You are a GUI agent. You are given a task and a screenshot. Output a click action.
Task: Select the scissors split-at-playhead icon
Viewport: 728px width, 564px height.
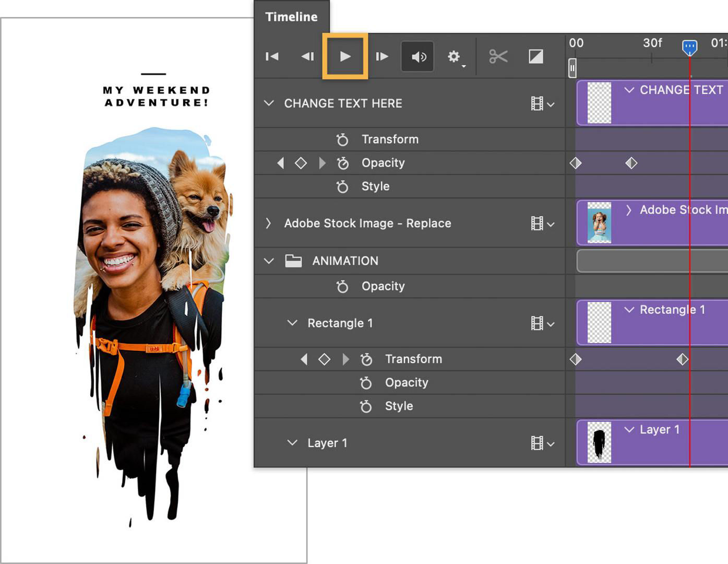[497, 56]
